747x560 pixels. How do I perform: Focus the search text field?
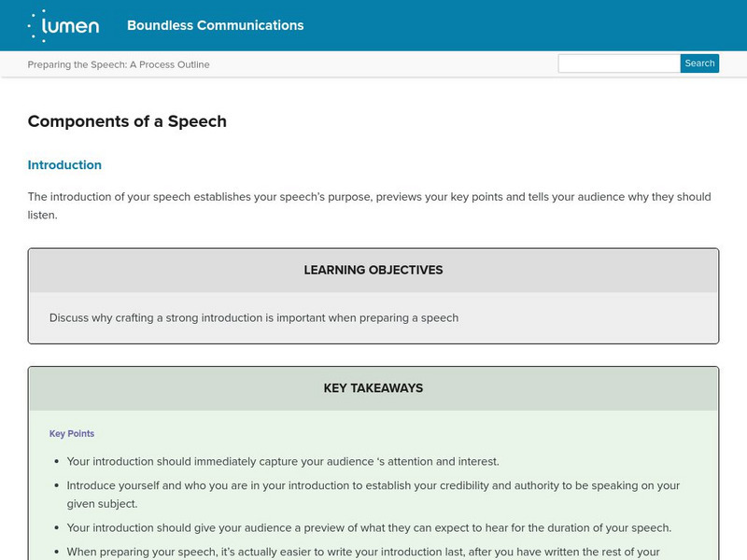point(618,63)
